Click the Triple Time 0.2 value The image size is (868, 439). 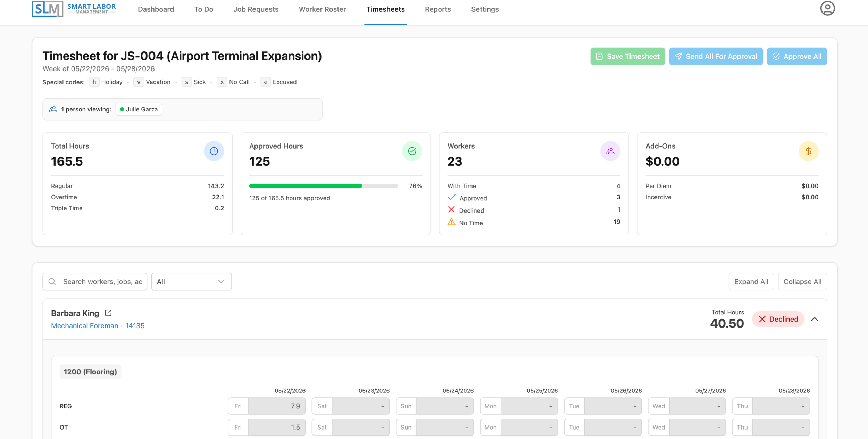[219, 208]
